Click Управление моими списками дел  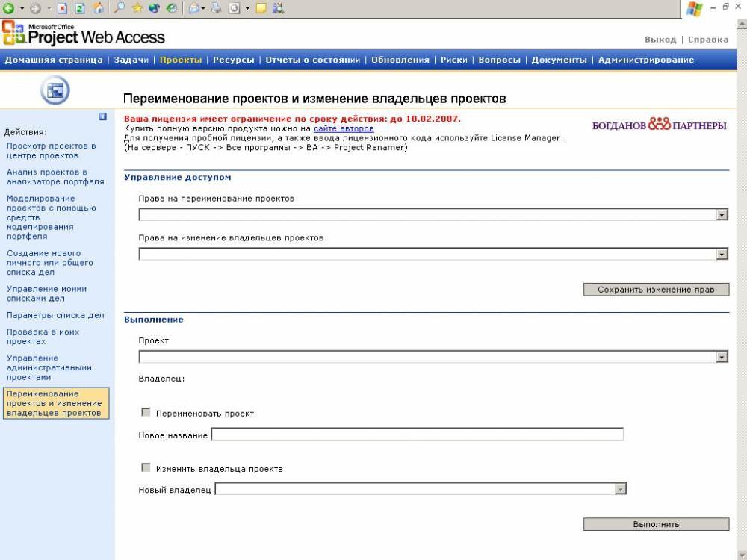point(46,293)
